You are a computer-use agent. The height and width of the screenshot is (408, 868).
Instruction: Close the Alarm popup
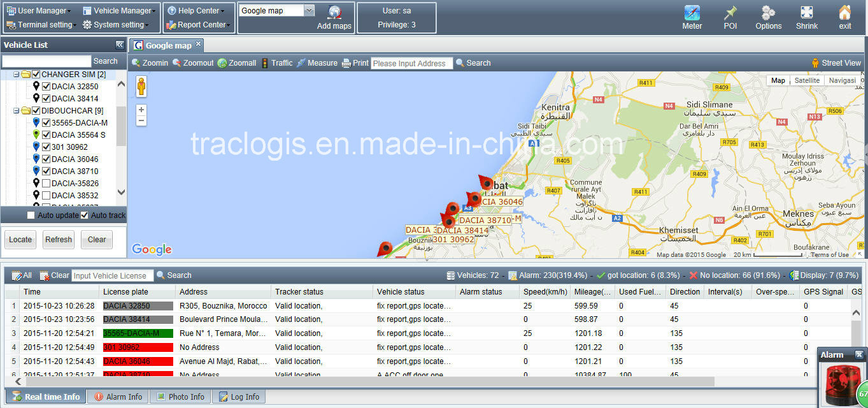[x=859, y=354]
